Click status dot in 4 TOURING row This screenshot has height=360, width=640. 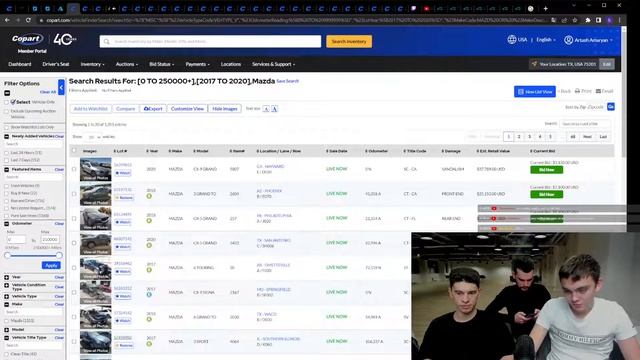(x=149, y=270)
